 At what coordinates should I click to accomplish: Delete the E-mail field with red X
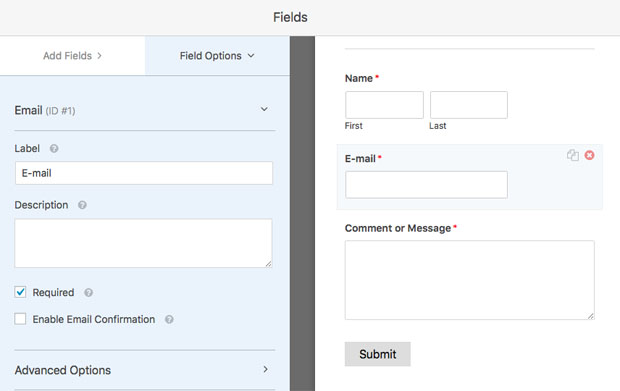pyautogui.click(x=589, y=155)
